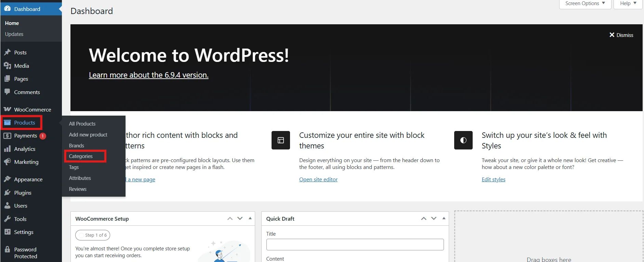The image size is (644, 262).
Task: Open the Comments menu label
Action: click(27, 92)
